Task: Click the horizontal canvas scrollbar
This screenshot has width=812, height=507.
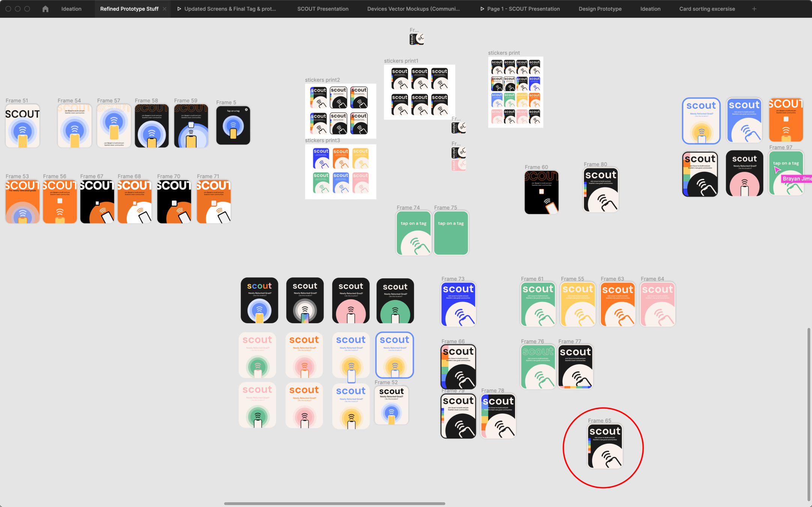Action: tap(334, 504)
